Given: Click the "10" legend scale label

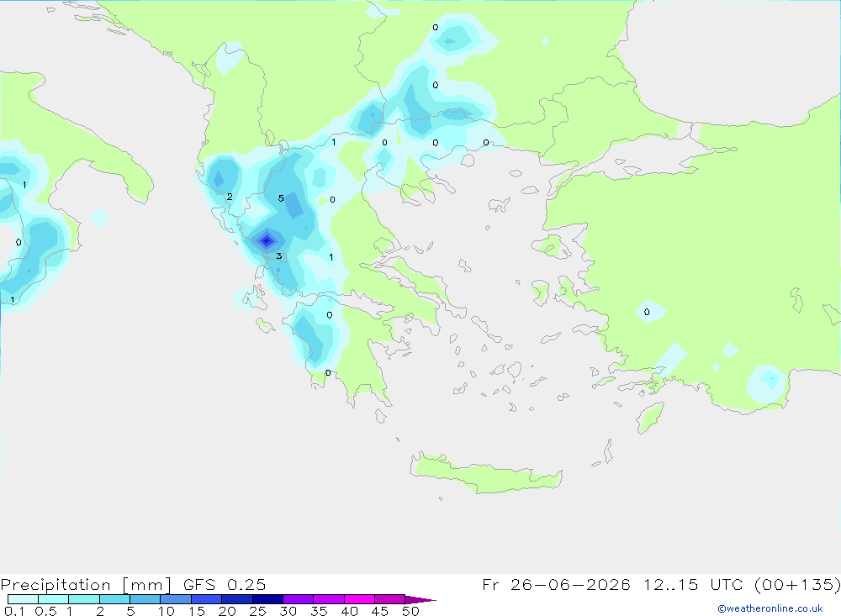Looking at the screenshot, I should [167, 611].
